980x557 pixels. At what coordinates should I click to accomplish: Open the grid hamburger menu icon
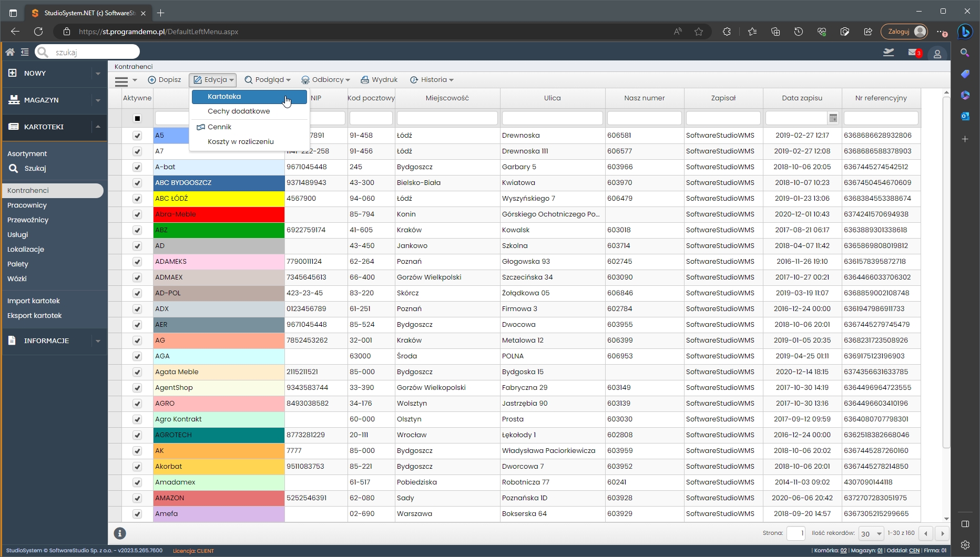tap(121, 80)
